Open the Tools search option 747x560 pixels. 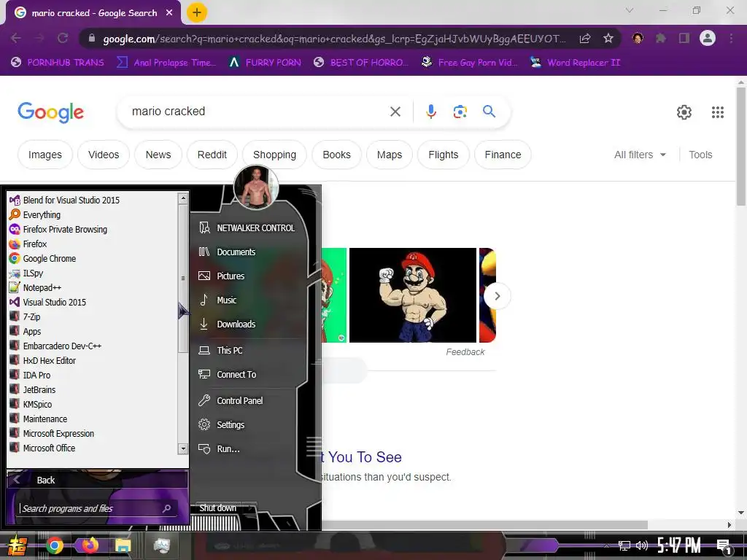[700, 155]
